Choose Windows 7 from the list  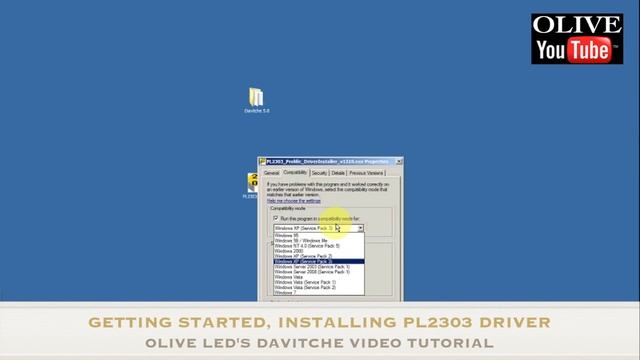click(319, 292)
